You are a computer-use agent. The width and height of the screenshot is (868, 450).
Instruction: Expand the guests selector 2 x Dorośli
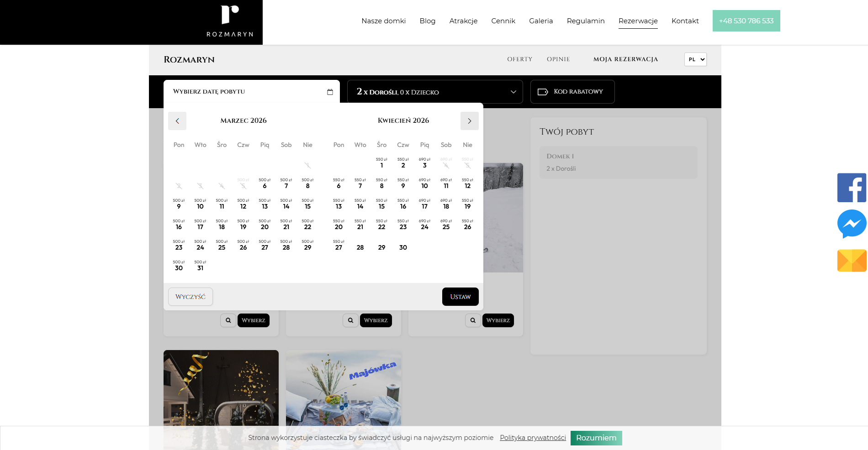coord(434,92)
